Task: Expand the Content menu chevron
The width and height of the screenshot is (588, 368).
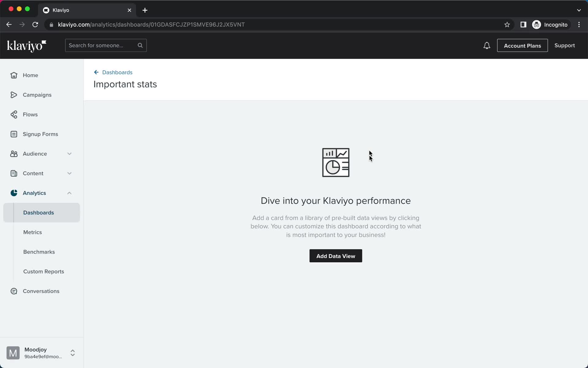Action: click(70, 173)
